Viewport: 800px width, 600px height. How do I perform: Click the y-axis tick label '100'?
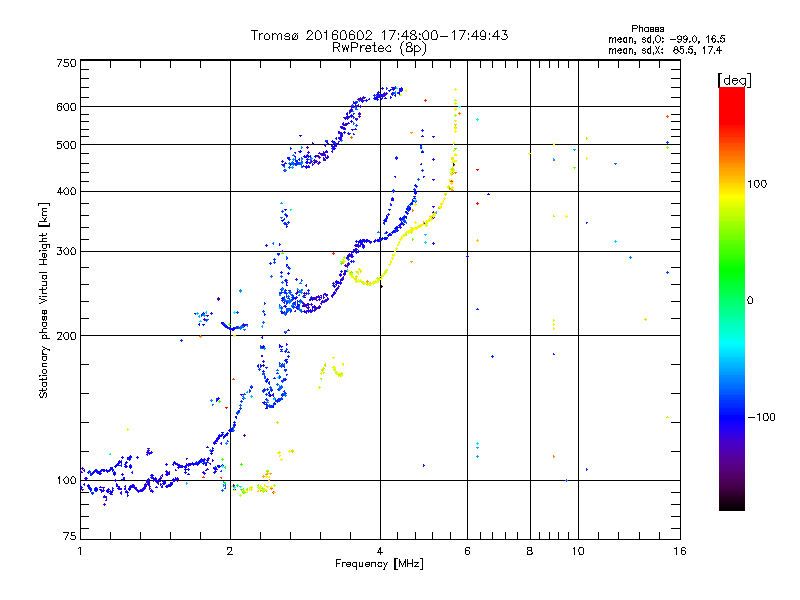[66, 480]
